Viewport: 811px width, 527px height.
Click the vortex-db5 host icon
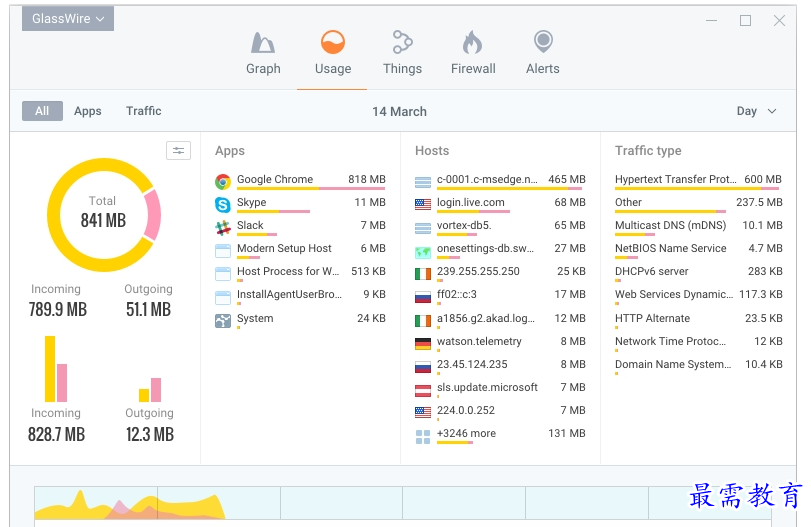[x=423, y=228]
